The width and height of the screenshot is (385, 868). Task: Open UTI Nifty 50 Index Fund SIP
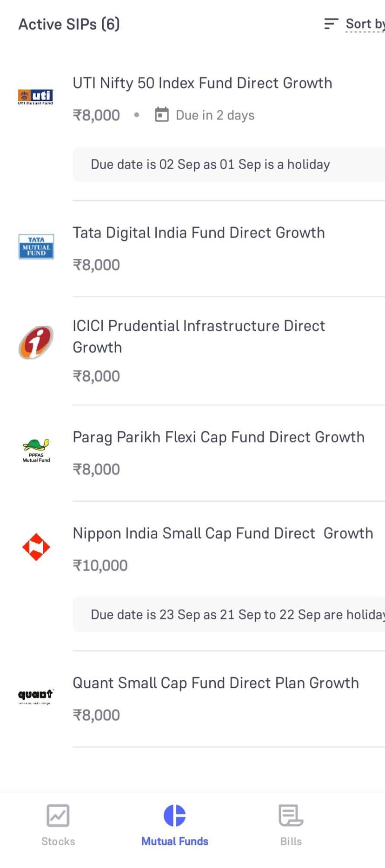pos(202,83)
